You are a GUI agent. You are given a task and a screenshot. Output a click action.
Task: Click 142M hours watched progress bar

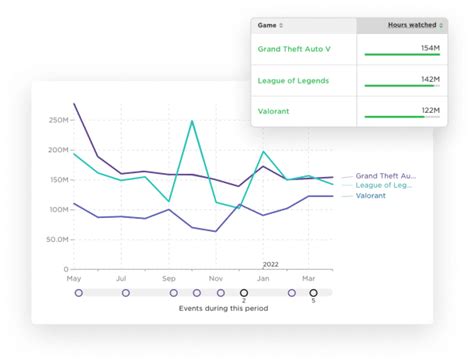click(x=402, y=86)
